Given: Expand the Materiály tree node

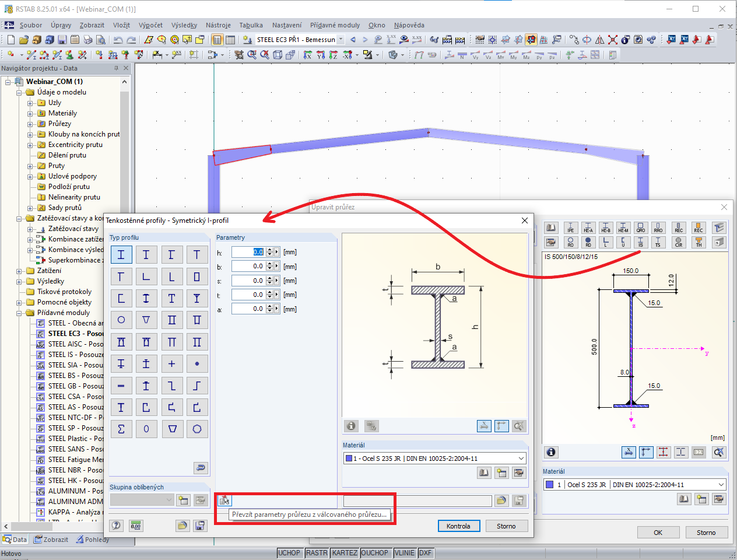Looking at the screenshot, I should click(30, 114).
